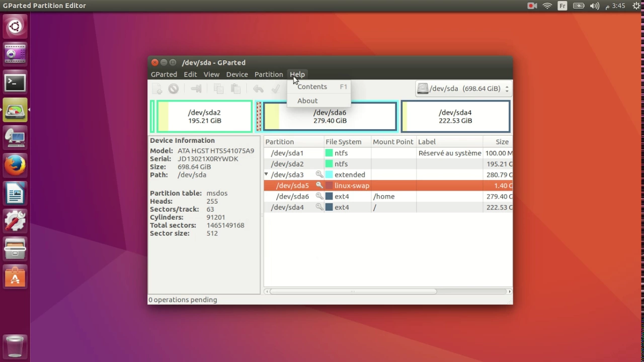Viewport: 644px width, 362px height.
Task: Open the Partition menu
Action: [x=269, y=74]
